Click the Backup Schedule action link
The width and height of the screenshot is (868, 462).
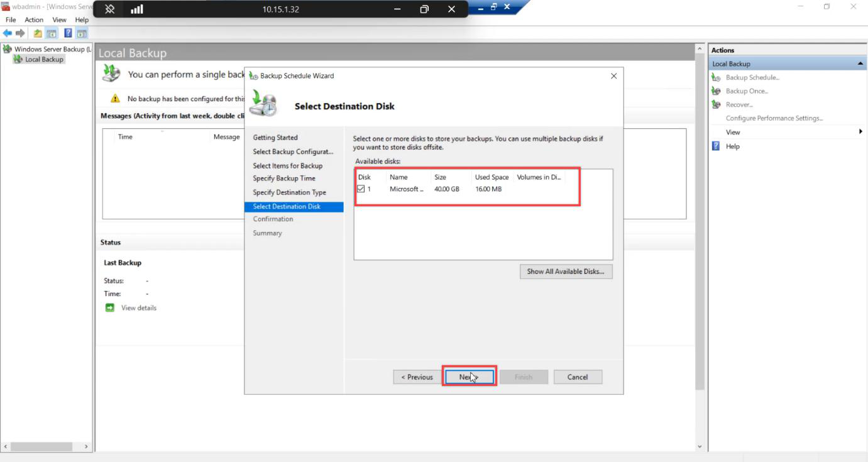(752, 77)
